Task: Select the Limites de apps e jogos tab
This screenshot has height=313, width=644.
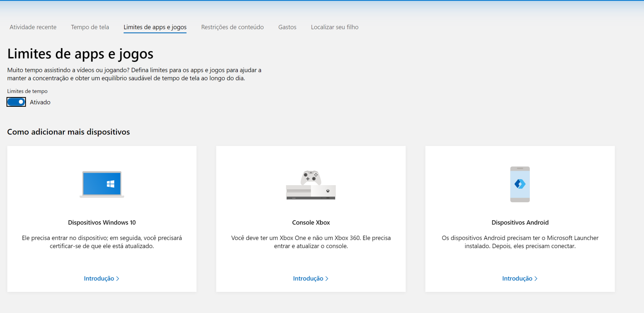Action: [155, 27]
